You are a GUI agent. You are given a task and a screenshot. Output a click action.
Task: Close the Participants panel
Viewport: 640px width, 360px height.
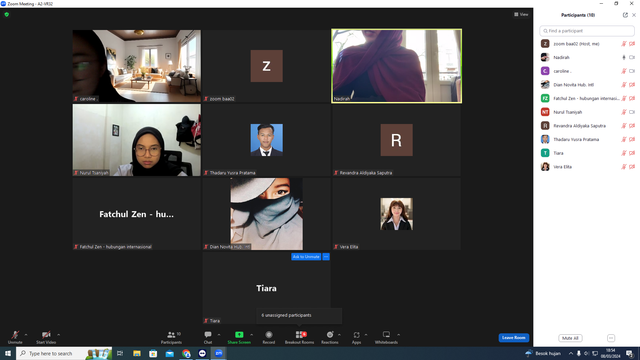coord(634,15)
